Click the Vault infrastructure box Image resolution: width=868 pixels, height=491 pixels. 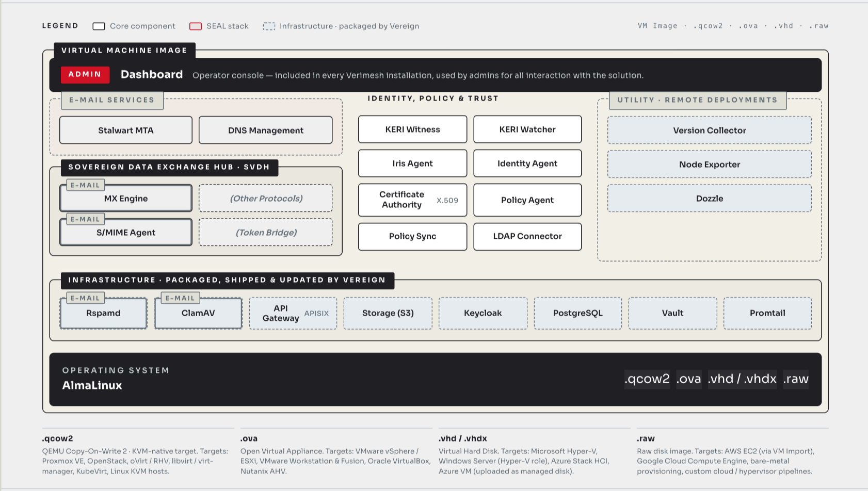673,313
